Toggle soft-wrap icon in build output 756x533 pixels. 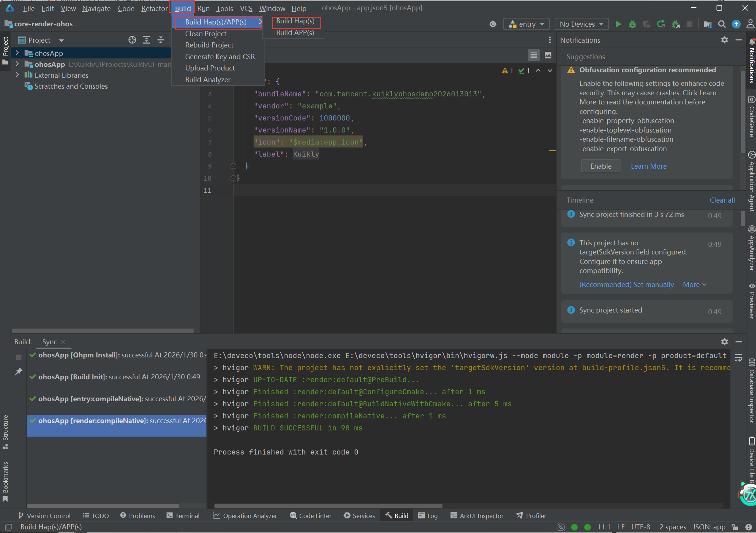[738, 358]
